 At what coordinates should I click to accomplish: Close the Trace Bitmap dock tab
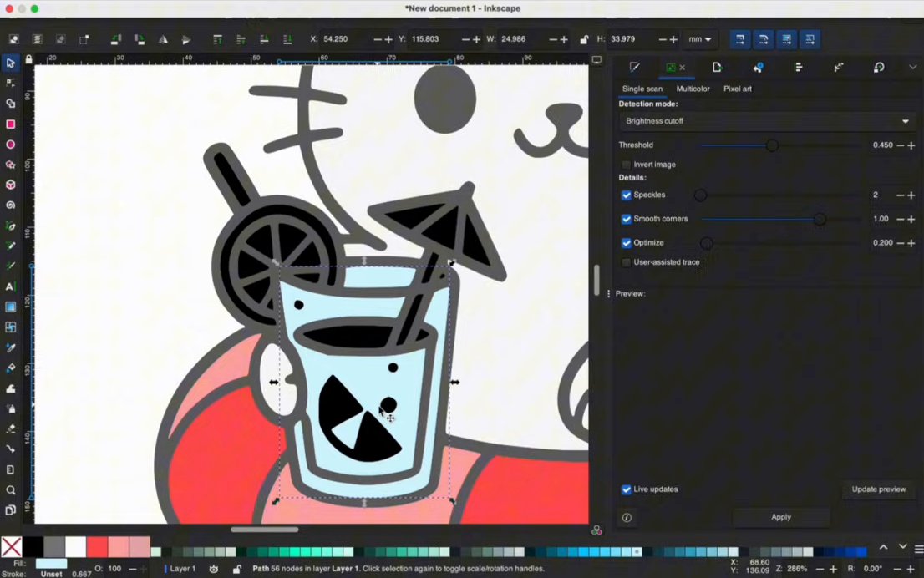(x=683, y=68)
